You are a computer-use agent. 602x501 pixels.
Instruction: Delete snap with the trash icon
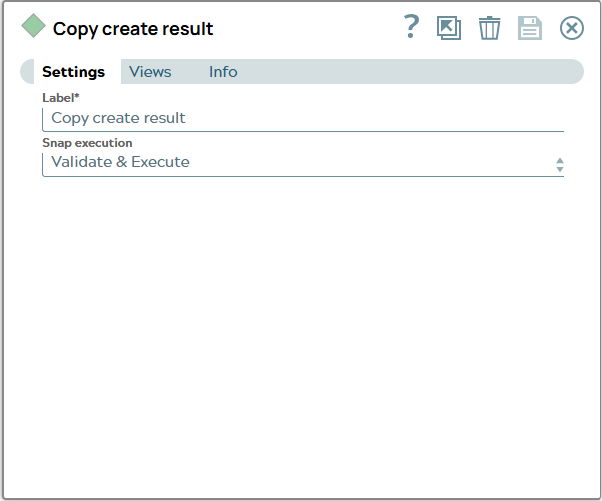pyautogui.click(x=490, y=28)
